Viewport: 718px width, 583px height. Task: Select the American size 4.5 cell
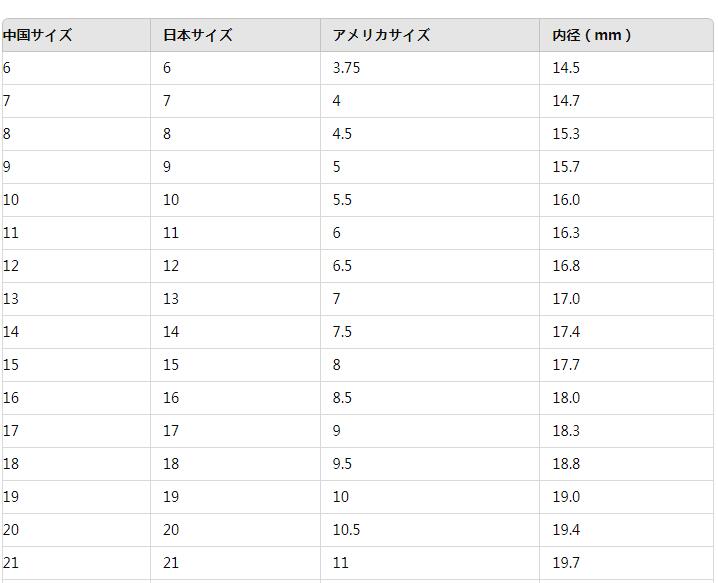342,134
